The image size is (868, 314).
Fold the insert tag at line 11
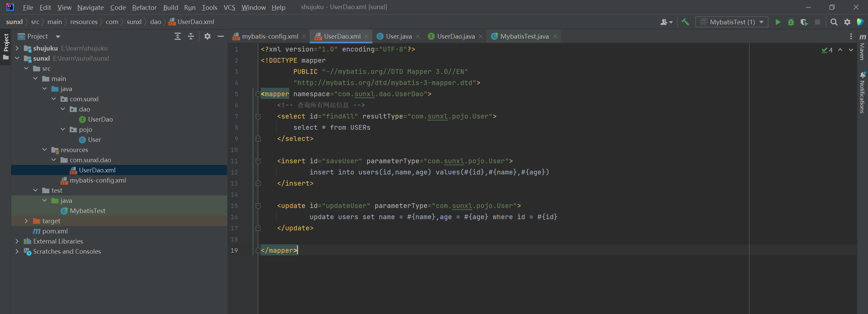pos(258,161)
